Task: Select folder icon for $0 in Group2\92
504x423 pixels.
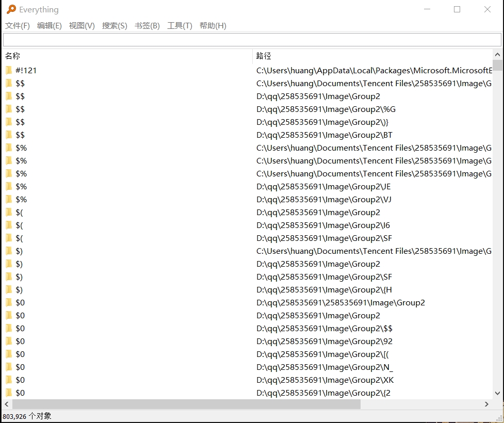Action: click(x=9, y=341)
